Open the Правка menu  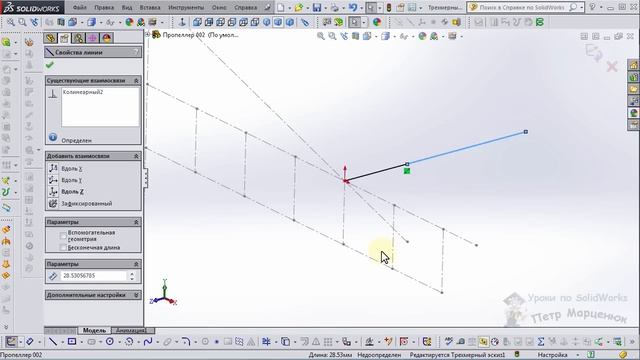[x=104, y=7]
